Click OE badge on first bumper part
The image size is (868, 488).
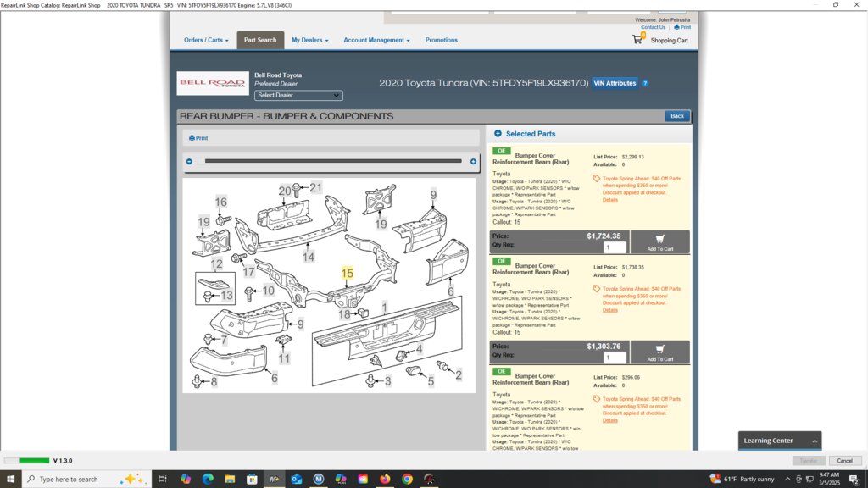502,151
